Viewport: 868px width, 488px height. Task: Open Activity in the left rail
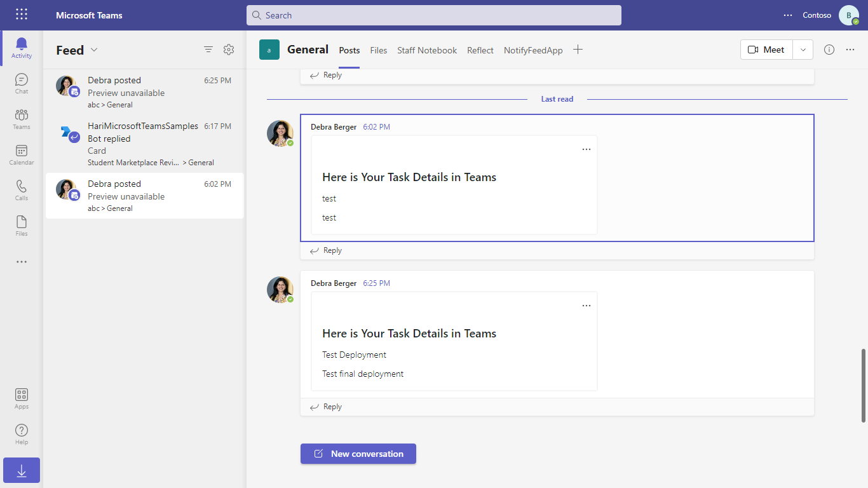tap(22, 48)
